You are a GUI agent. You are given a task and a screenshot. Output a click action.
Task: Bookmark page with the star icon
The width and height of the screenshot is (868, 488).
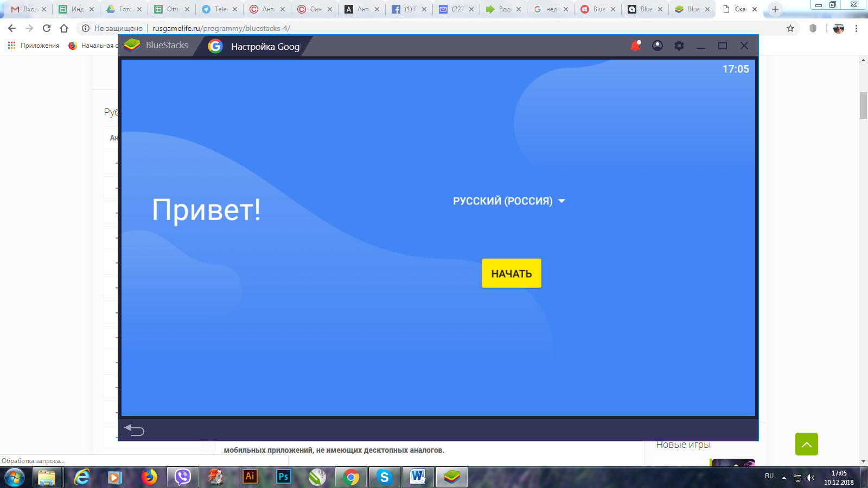pyautogui.click(x=790, y=28)
